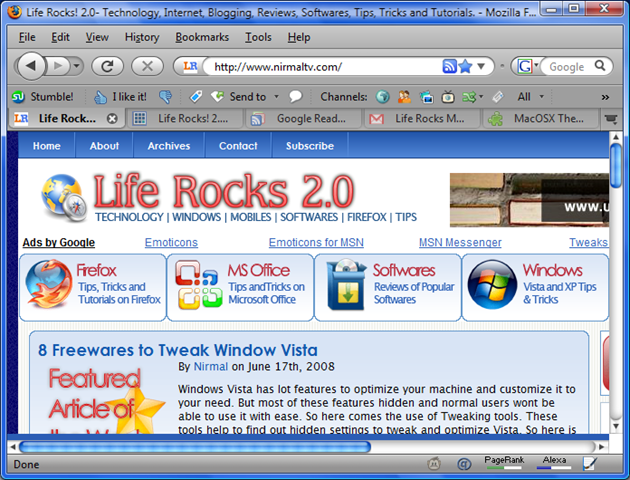Open the Windows Vista and XP tips card
This screenshot has height=480, width=630.
(535, 287)
